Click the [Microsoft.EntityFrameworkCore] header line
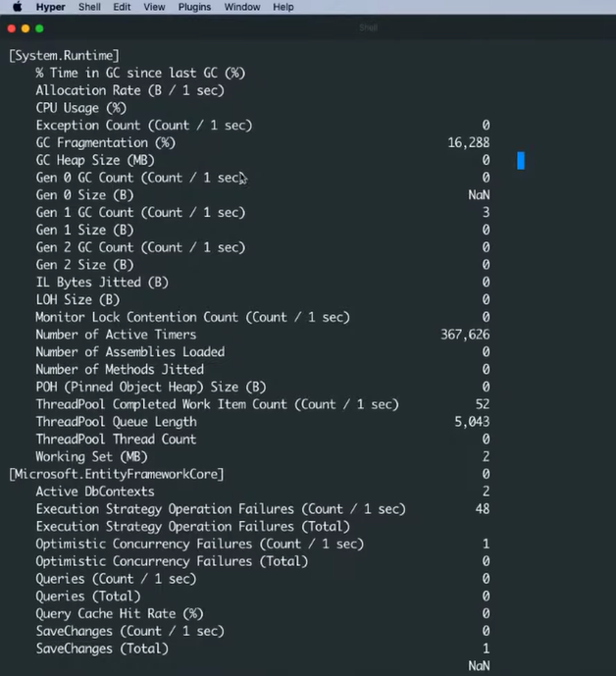The image size is (616, 676). coord(117,474)
